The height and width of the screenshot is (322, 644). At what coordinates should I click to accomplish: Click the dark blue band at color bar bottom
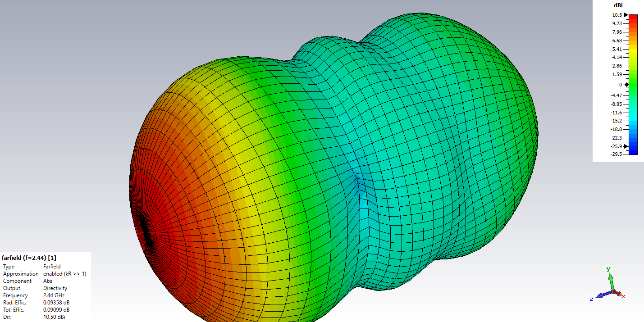633,151
